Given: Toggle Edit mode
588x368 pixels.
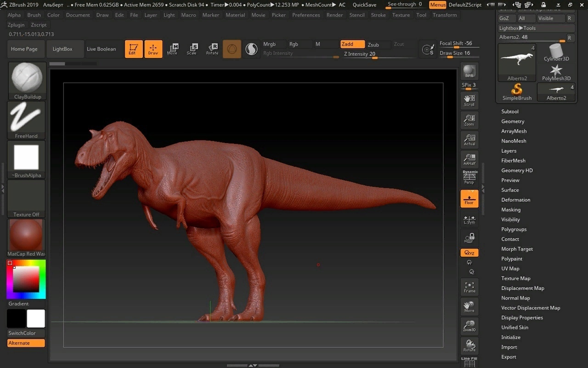Looking at the screenshot, I should tap(134, 49).
